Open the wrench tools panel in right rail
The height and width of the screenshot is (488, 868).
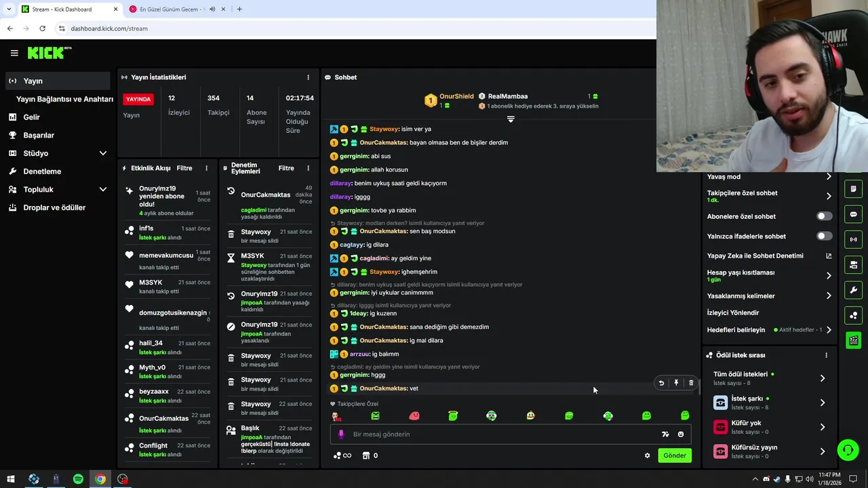854,290
